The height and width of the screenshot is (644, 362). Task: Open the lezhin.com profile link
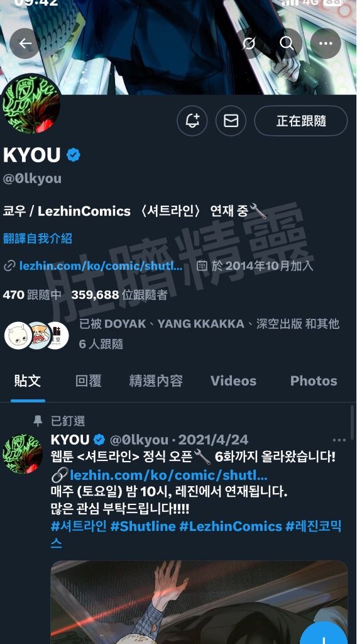(x=101, y=266)
